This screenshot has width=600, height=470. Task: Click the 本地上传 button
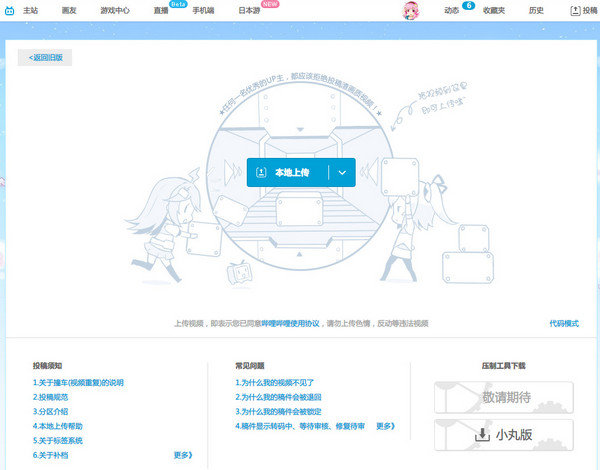292,172
